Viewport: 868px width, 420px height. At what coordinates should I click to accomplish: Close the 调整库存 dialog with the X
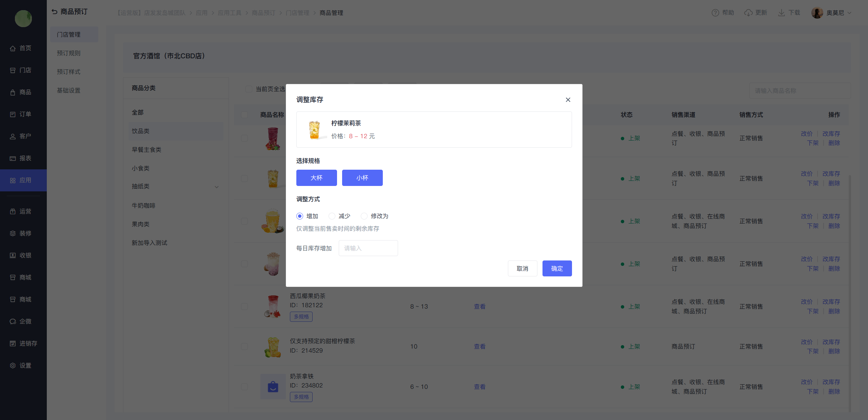tap(568, 100)
